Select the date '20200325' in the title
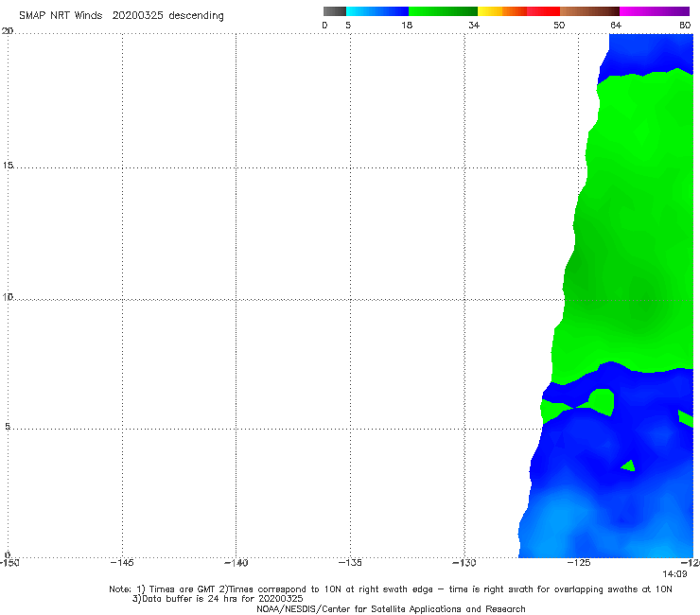700x615 pixels. click(137, 15)
